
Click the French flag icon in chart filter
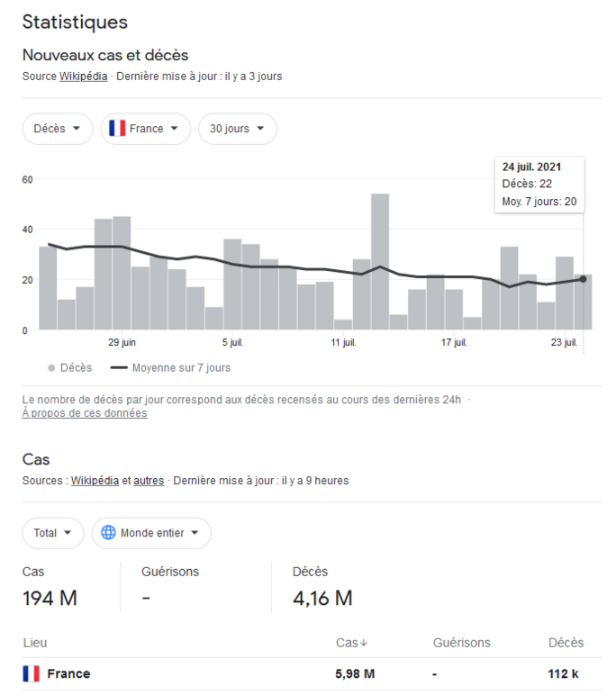(x=117, y=129)
